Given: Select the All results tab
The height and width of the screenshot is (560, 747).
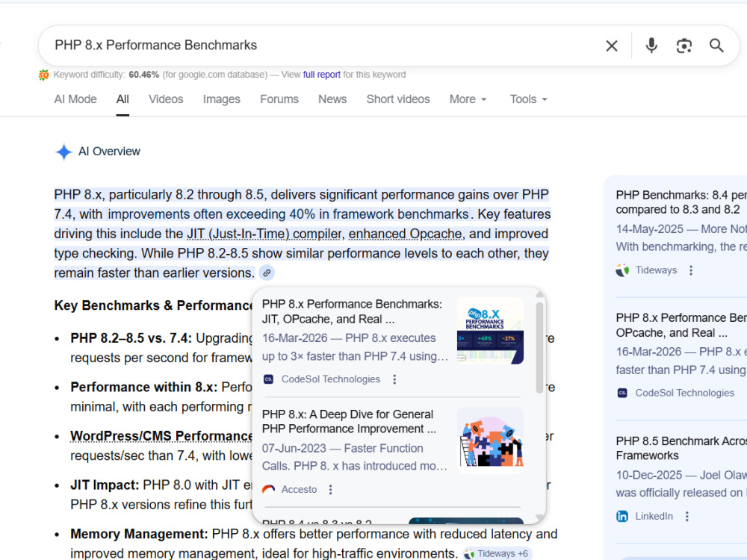Looking at the screenshot, I should [x=123, y=99].
